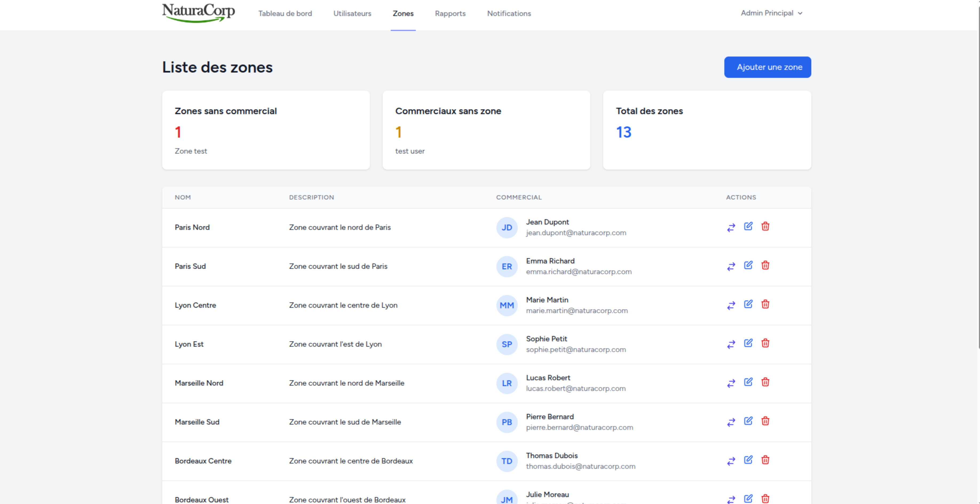The image size is (980, 504).
Task: Delete the Lyon Centre zone
Action: [x=765, y=305]
